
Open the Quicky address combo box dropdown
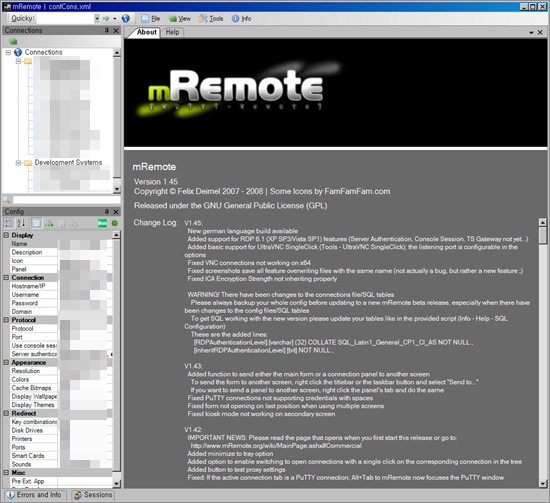[x=97, y=19]
